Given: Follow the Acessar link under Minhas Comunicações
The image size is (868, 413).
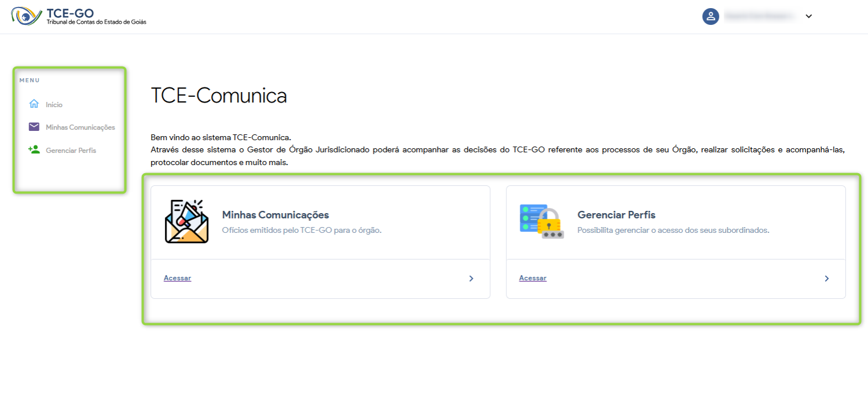Looking at the screenshot, I should coord(177,278).
